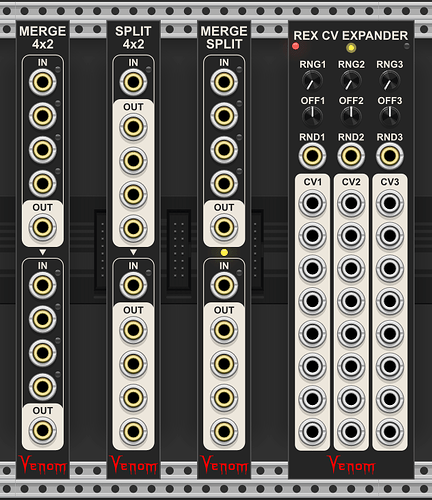This screenshot has width=432, height=500.
Task: Click the MERGE 4x2 module title
Action: 43,37
